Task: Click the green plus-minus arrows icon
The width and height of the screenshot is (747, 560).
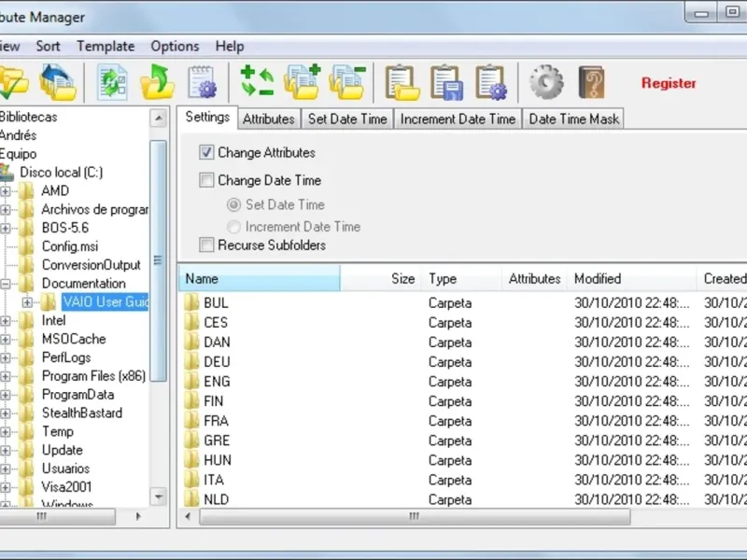Action: tap(258, 81)
